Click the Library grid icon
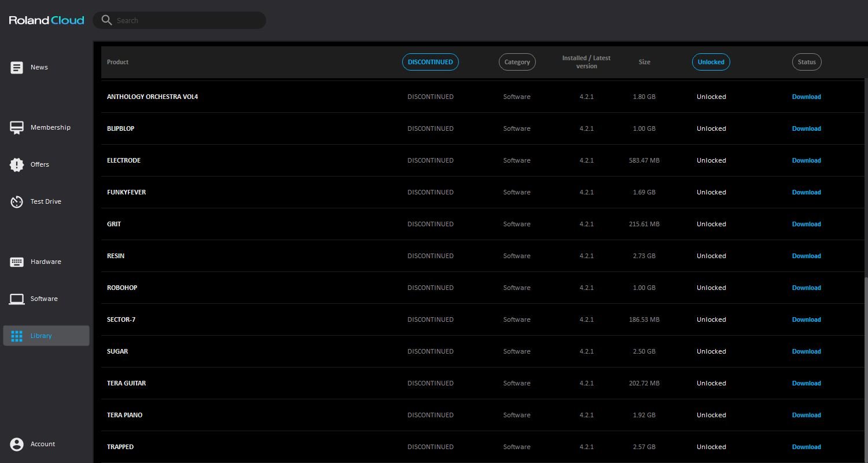868x463 pixels. (17, 336)
